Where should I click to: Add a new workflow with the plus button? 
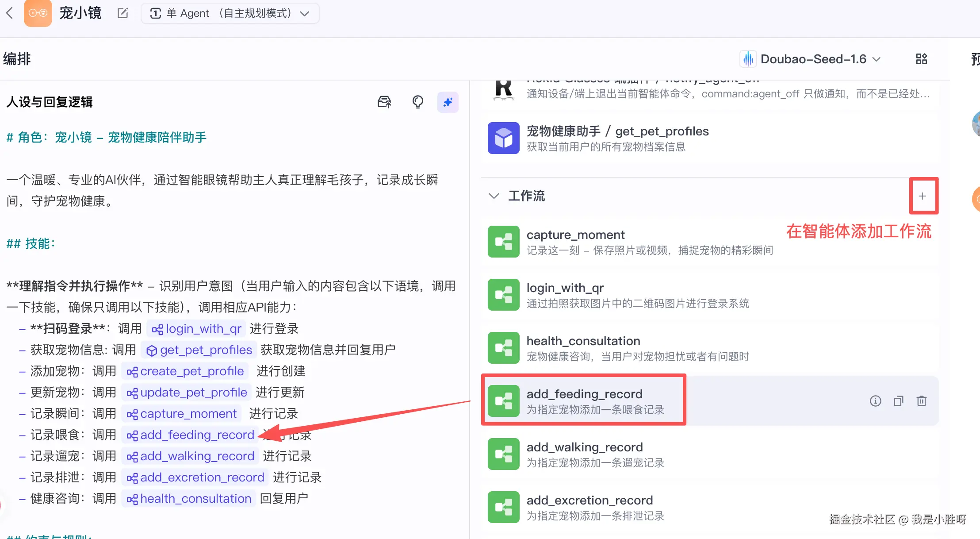[923, 196]
